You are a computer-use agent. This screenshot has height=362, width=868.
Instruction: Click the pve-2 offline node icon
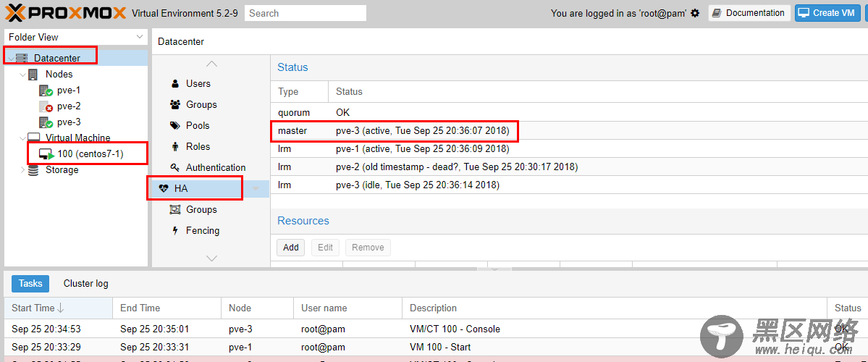(x=46, y=106)
